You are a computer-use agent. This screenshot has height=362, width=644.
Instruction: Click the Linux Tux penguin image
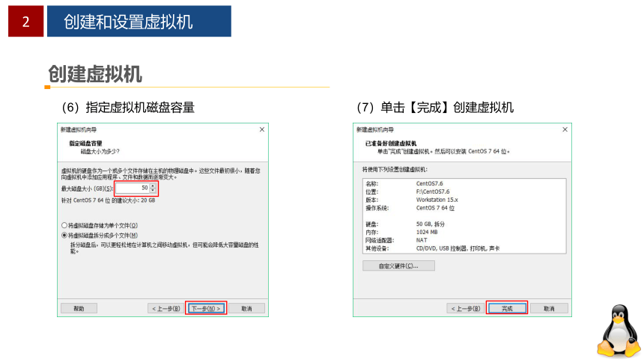click(x=619, y=331)
